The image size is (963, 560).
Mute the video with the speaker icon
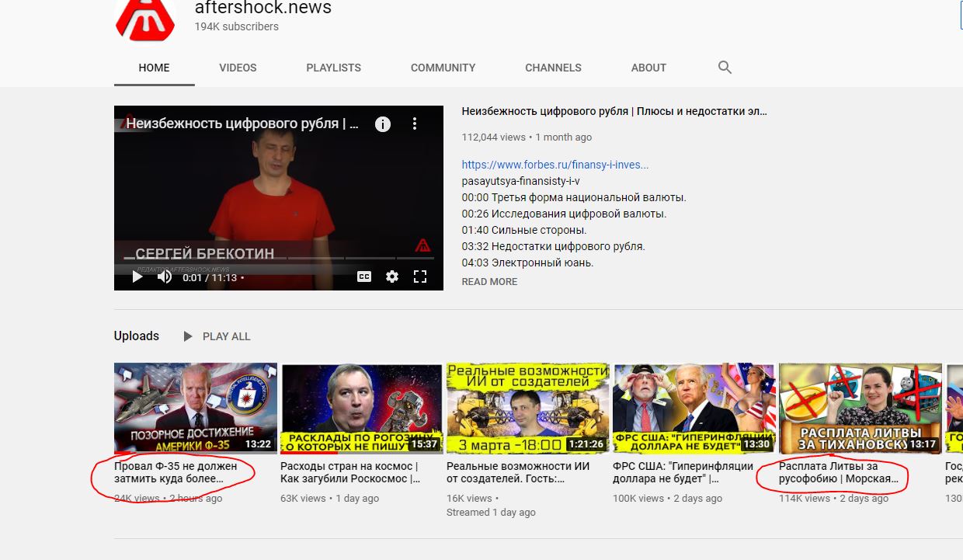point(165,277)
